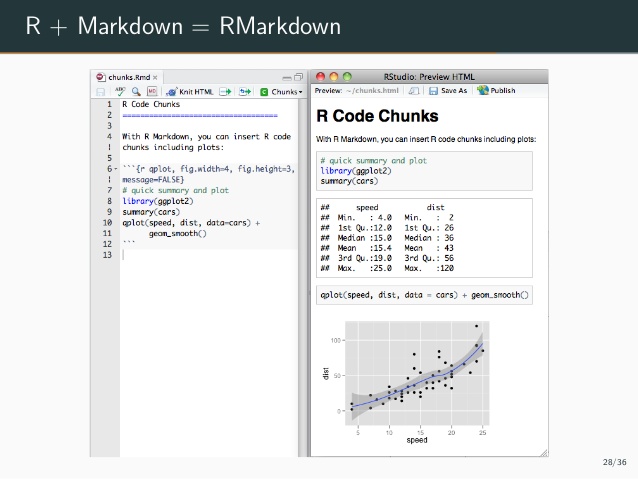The height and width of the screenshot is (479, 638).
Task: Click the Save As button in preview window
Action: click(x=448, y=90)
